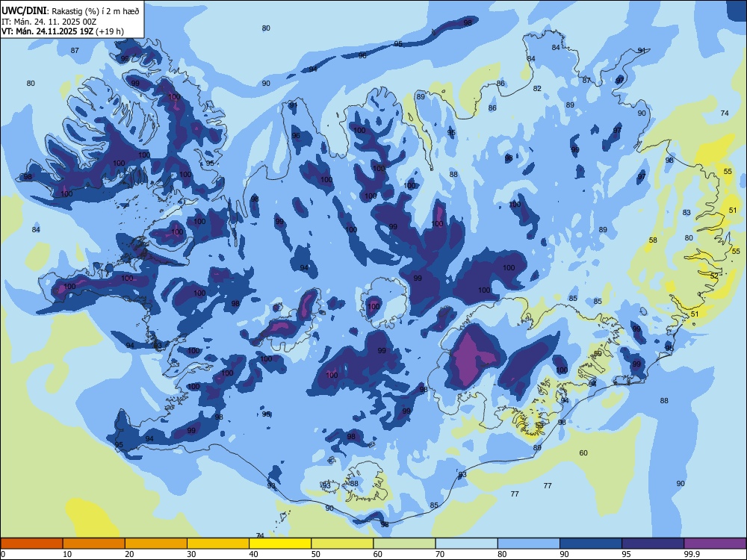Screen dimensions: 747x560
Task: Select the 80–90 sky blue legend swatch
Action: pos(529,544)
